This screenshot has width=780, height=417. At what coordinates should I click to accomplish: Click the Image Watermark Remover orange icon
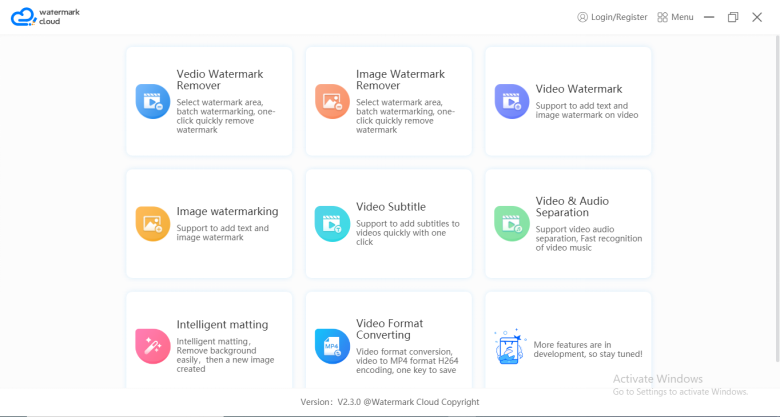332,102
